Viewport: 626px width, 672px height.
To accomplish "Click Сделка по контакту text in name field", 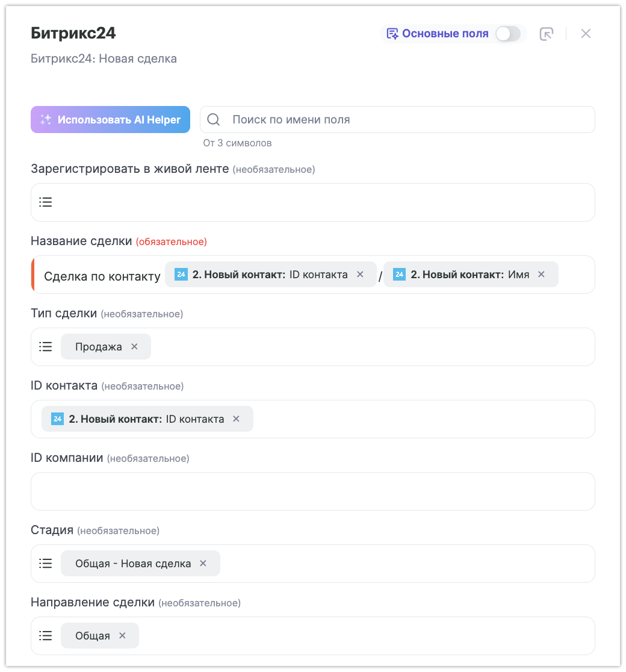I will 102,276.
